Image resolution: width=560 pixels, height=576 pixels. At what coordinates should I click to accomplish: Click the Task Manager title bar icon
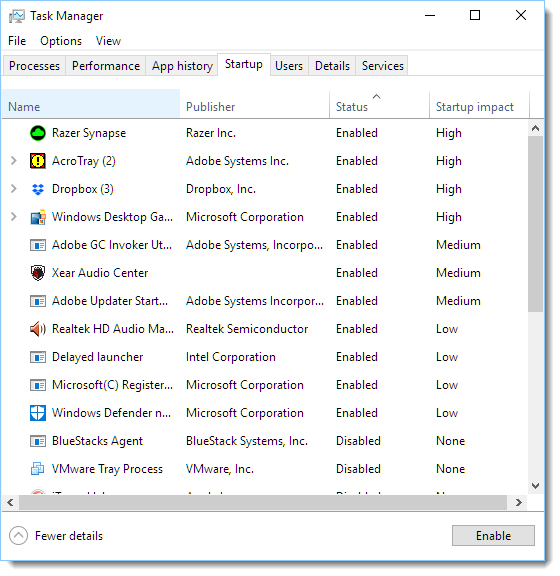(17, 16)
